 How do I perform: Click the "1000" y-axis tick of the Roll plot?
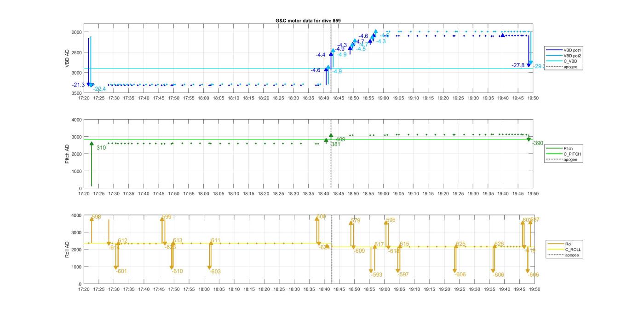[x=76, y=267]
